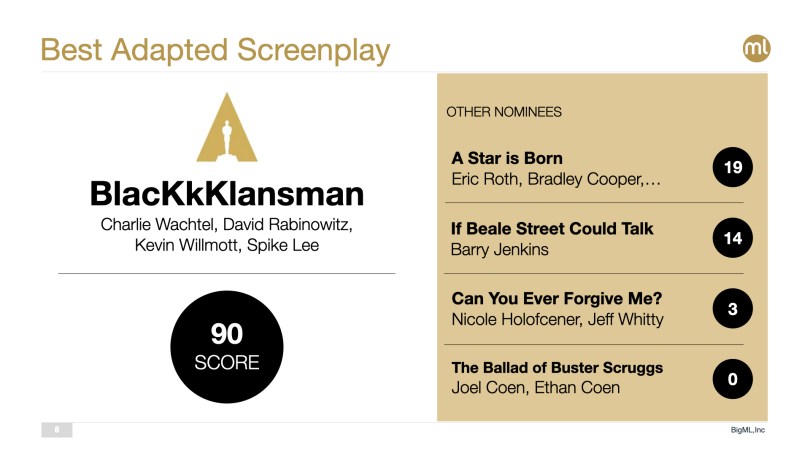Click the BigML, Inc footer text
This screenshot has height=455, width=810.
pos(747,430)
